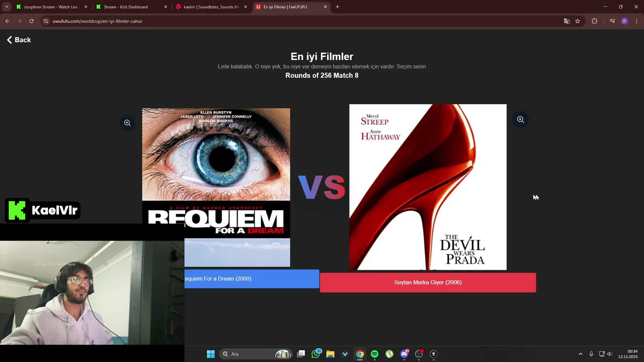Show hidden system tray icons
Screen dimensions: 644x362
[x=580, y=354]
